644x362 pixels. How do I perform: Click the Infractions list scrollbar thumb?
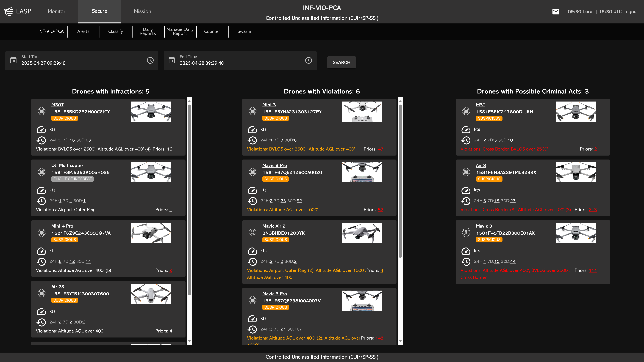[189, 200]
